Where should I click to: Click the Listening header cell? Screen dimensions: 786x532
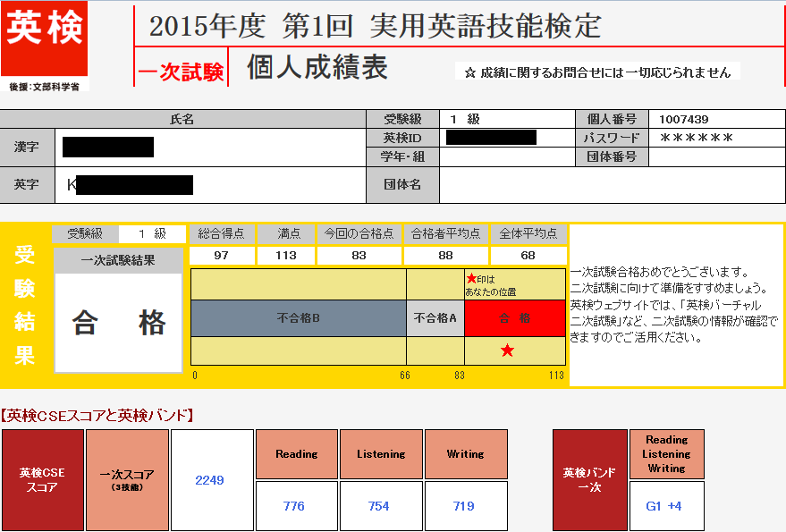381,454
